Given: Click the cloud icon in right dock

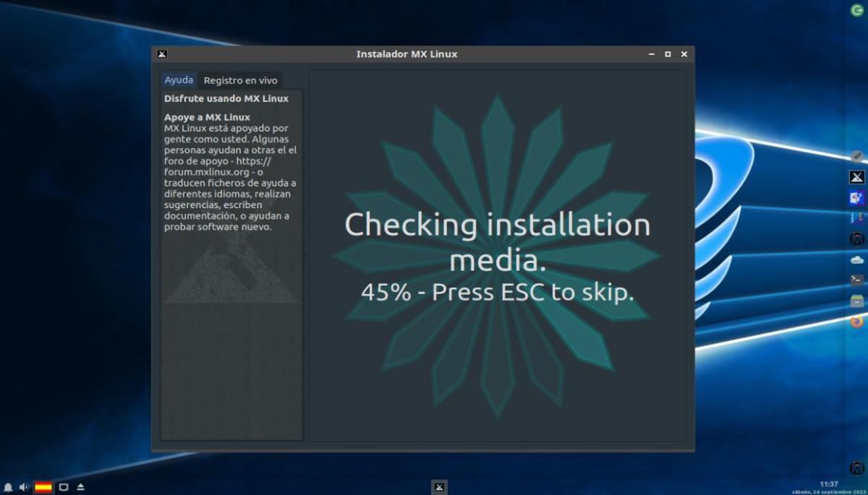Looking at the screenshot, I should (856, 259).
